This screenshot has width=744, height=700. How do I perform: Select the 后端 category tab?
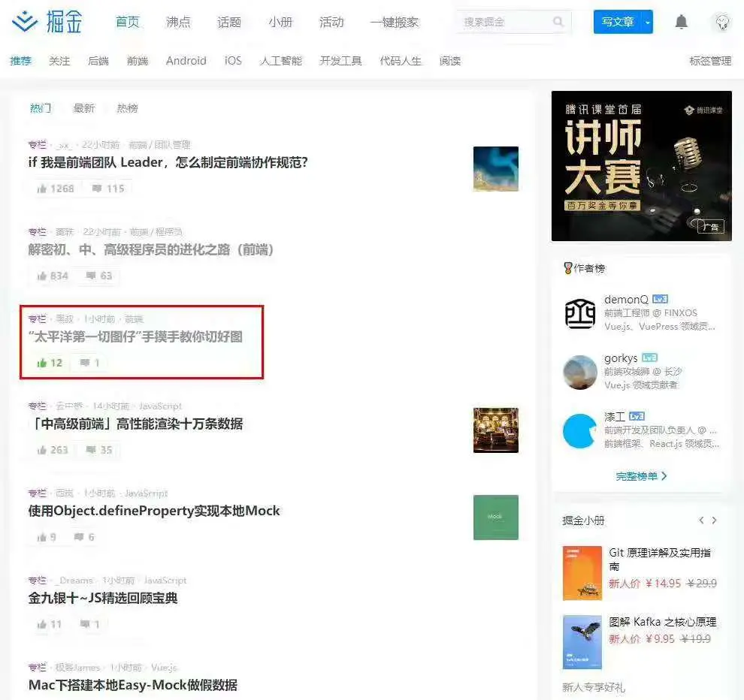(98, 61)
